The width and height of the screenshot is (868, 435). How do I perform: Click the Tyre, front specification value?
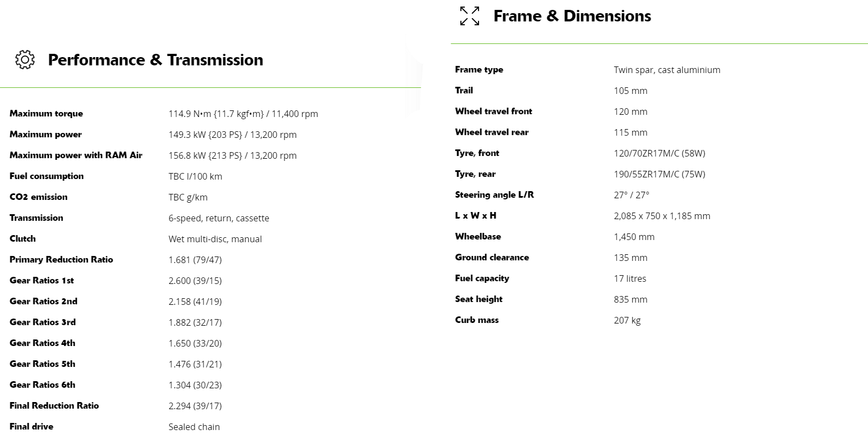pyautogui.click(x=659, y=153)
